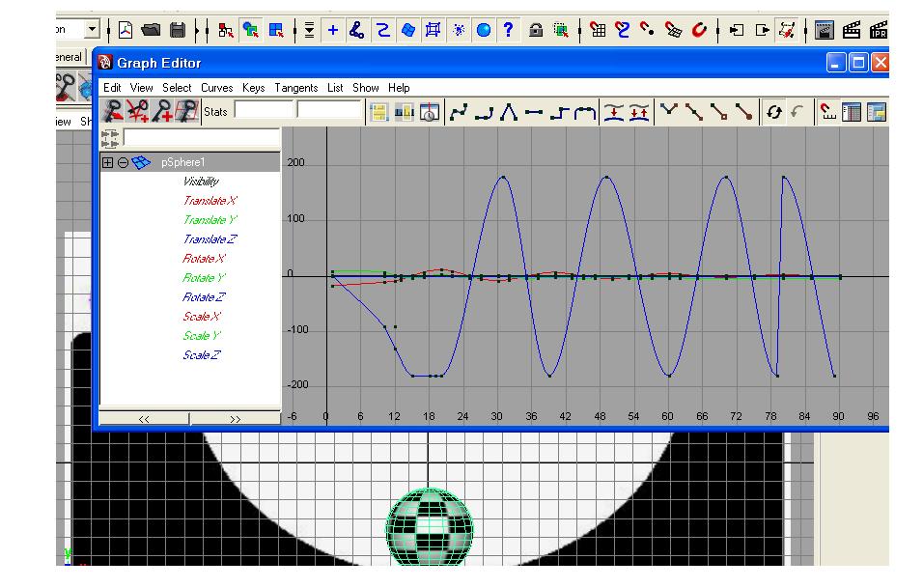Select by hierarchy mode icon
923x588 pixels.
[226, 30]
